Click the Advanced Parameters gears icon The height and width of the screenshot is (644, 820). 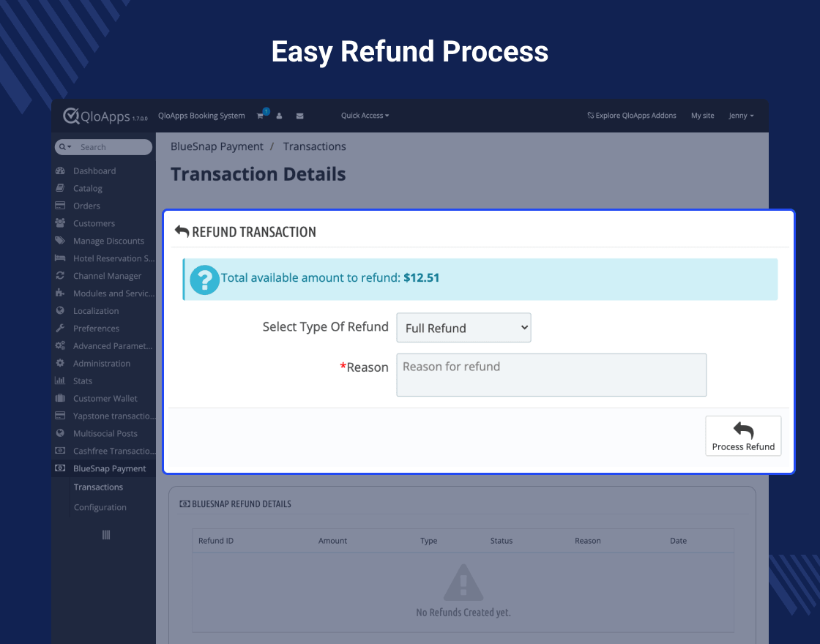pos(60,345)
